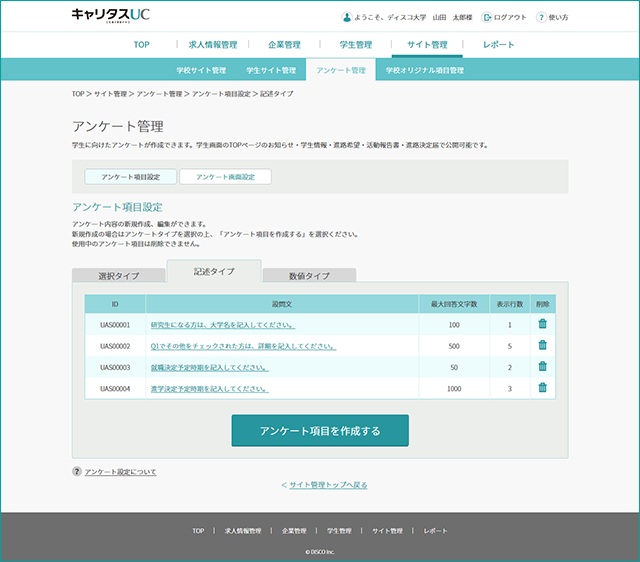
Task: Click footer TOP link
Action: click(x=198, y=531)
